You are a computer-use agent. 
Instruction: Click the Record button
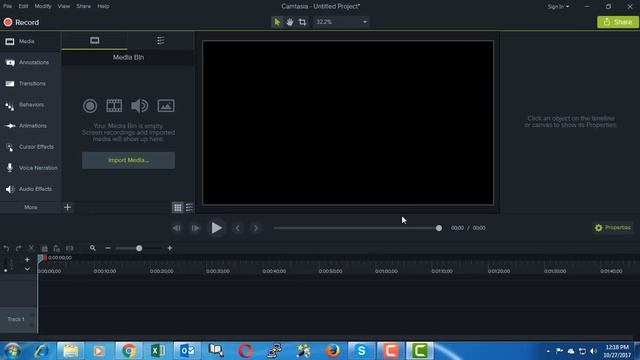tap(21, 22)
